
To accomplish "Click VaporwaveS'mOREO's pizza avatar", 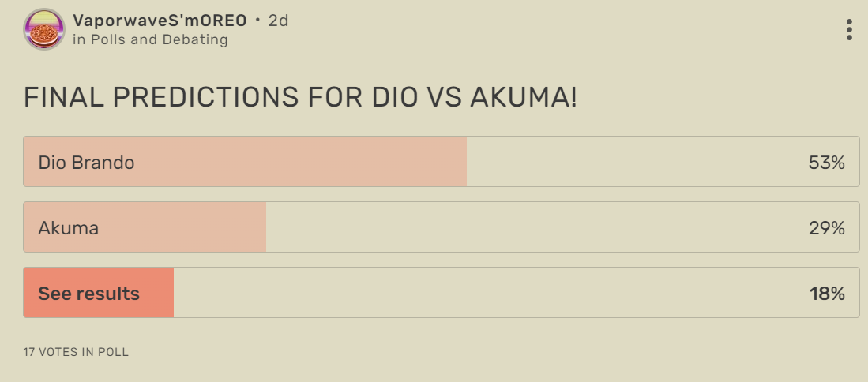I will coord(44,29).
